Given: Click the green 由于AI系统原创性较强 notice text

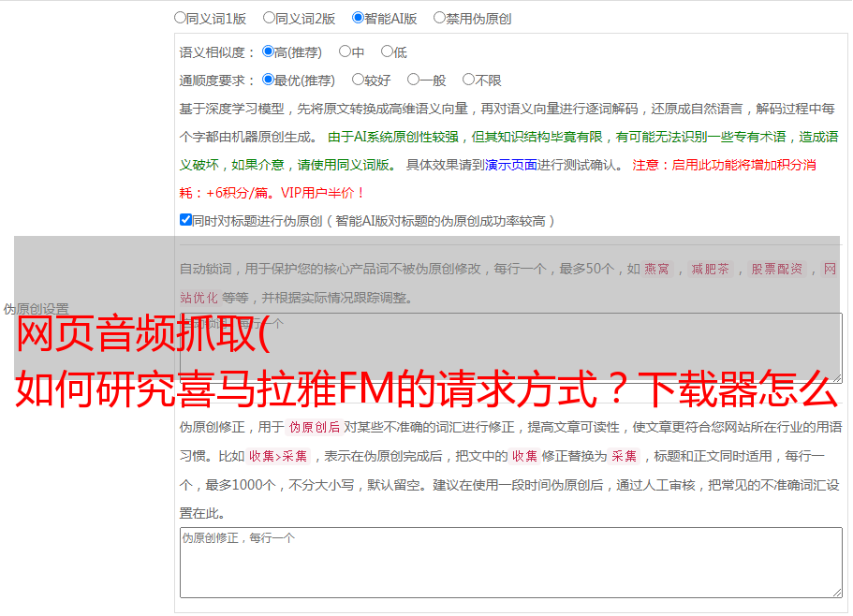Looking at the screenshot, I should 393,137.
